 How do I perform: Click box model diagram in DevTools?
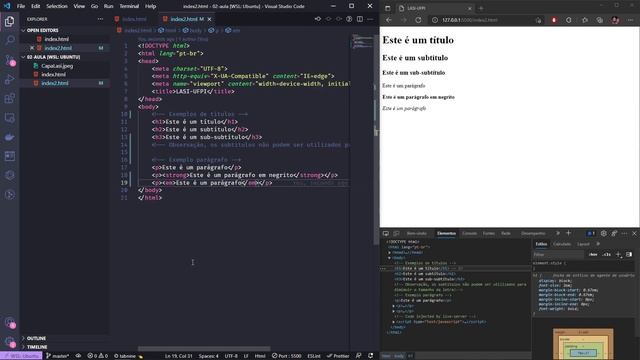[x=583, y=344]
